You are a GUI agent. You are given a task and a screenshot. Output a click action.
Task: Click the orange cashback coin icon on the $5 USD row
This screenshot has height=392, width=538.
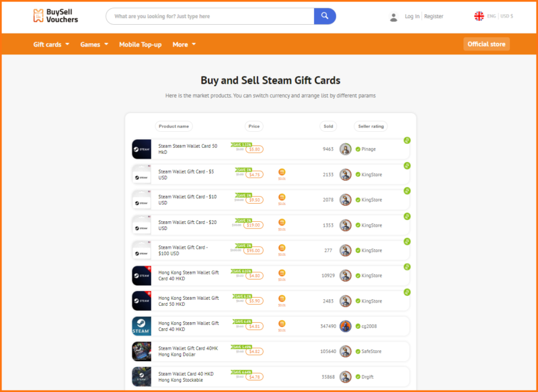coord(282,173)
